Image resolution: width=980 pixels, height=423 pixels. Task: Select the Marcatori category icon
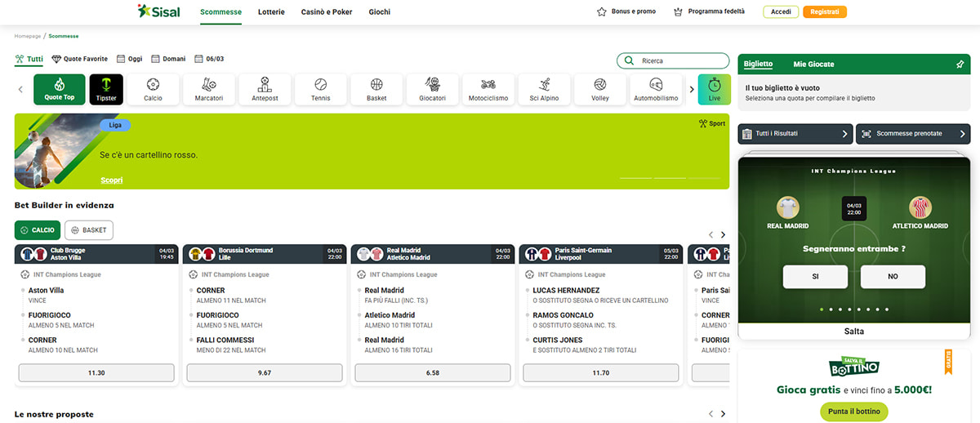point(209,89)
